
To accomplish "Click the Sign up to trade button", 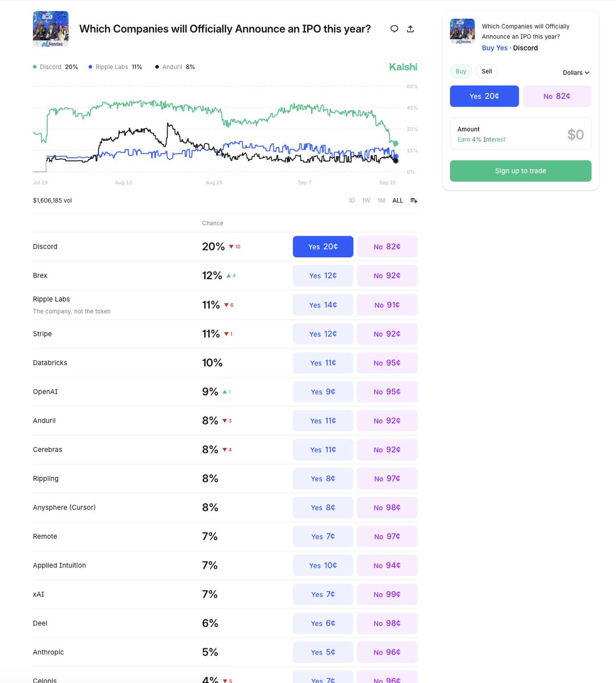I will click(x=520, y=171).
